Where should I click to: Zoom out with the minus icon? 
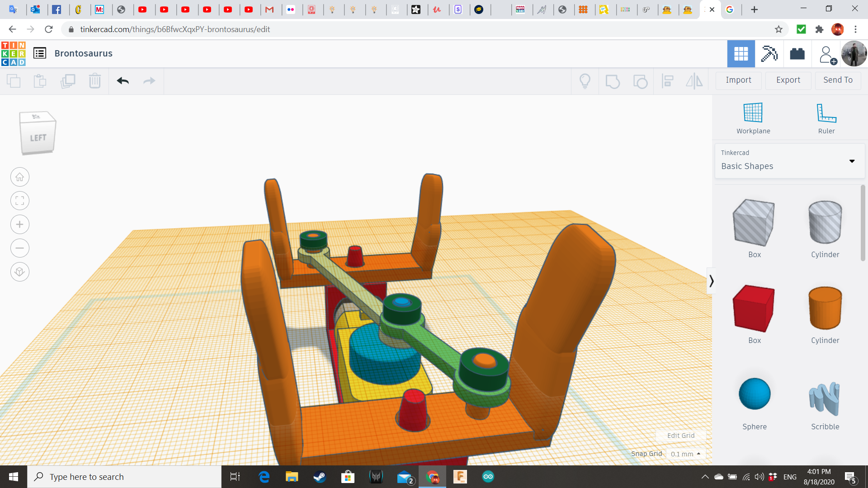point(20,248)
